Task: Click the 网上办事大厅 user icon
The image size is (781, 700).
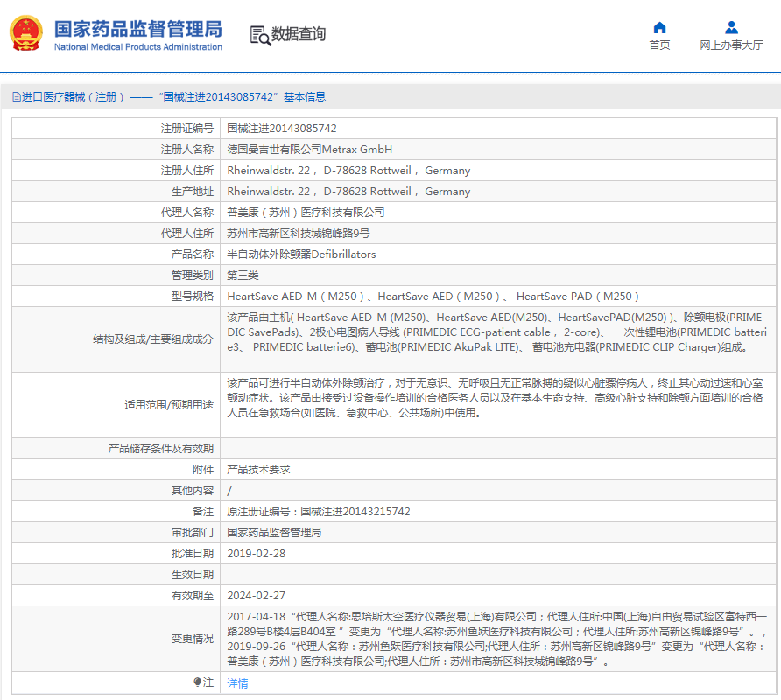Action: [731, 27]
